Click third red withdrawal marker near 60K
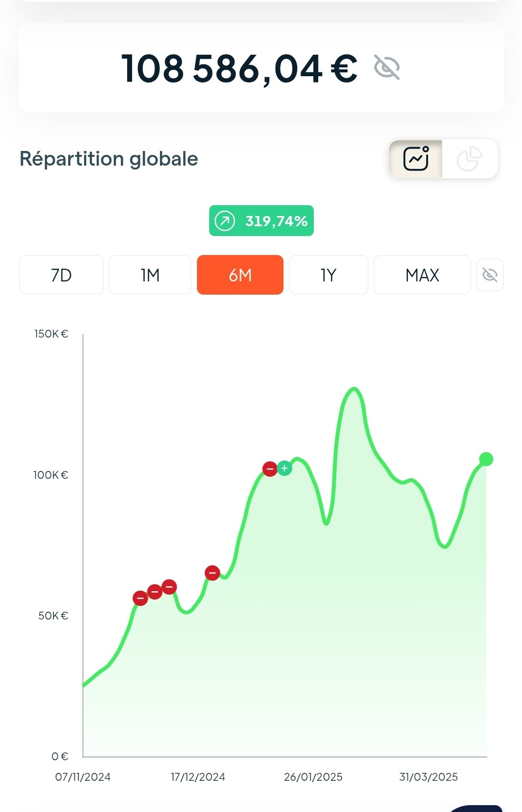 tap(169, 587)
